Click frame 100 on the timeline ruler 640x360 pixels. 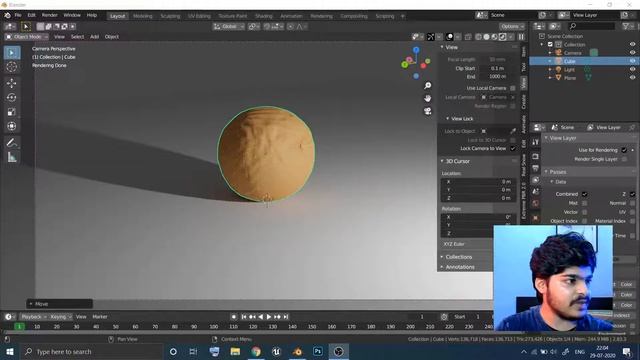(213, 327)
